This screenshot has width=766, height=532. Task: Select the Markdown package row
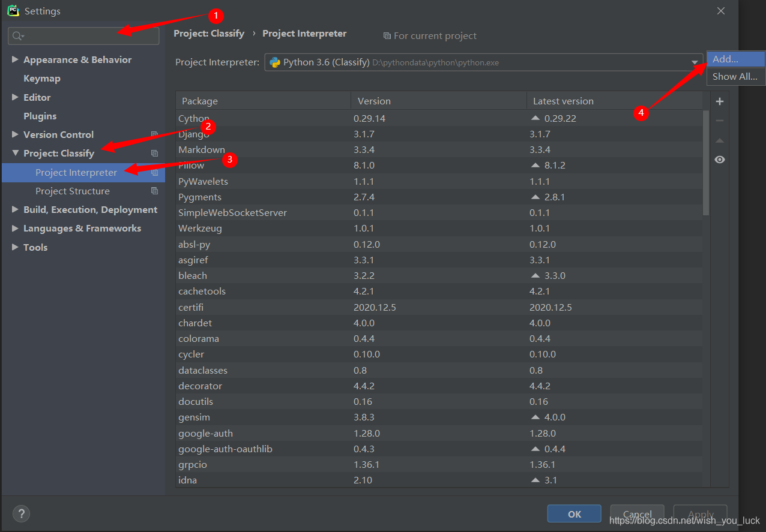pos(439,149)
